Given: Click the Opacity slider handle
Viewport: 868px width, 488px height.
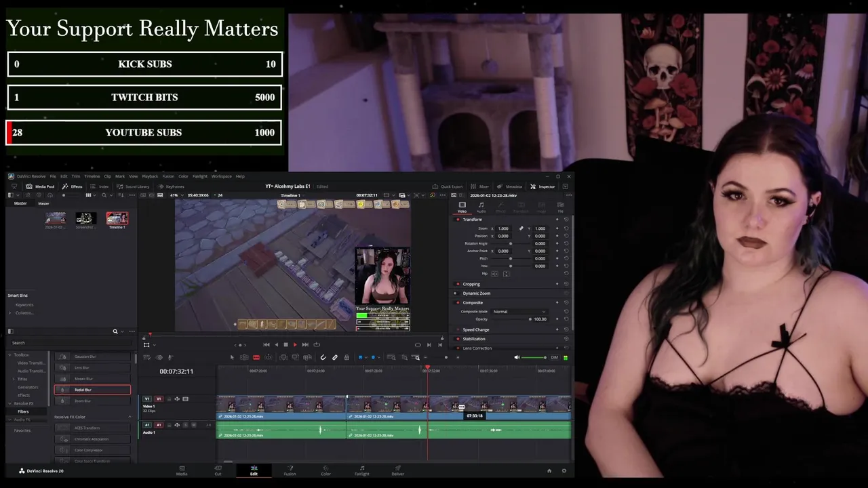Looking at the screenshot, I should pyautogui.click(x=530, y=319).
